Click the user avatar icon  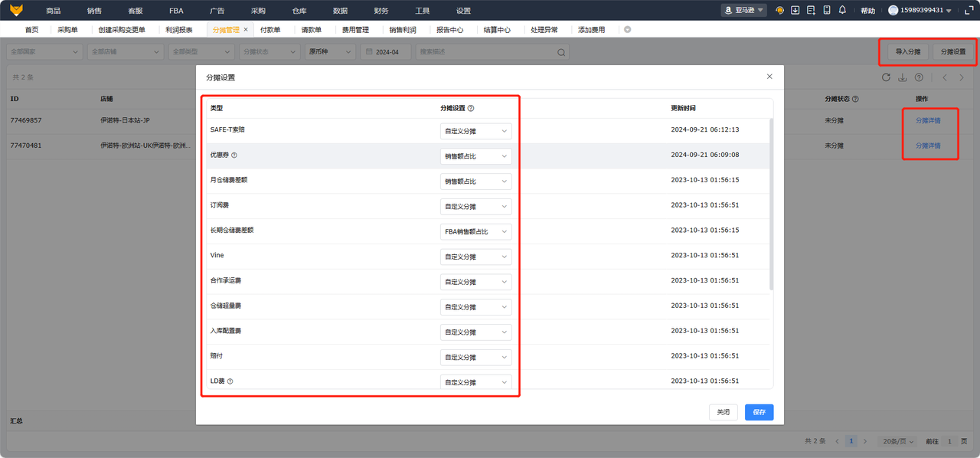pyautogui.click(x=893, y=11)
